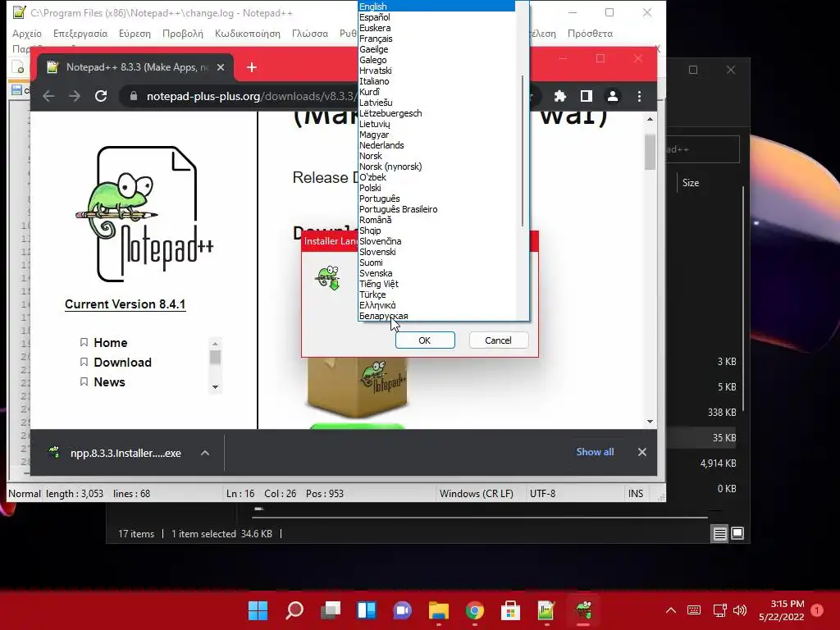Select Norsk (nynorsk) language entry
Screen dimensions: 840x630
tap(436, 167)
